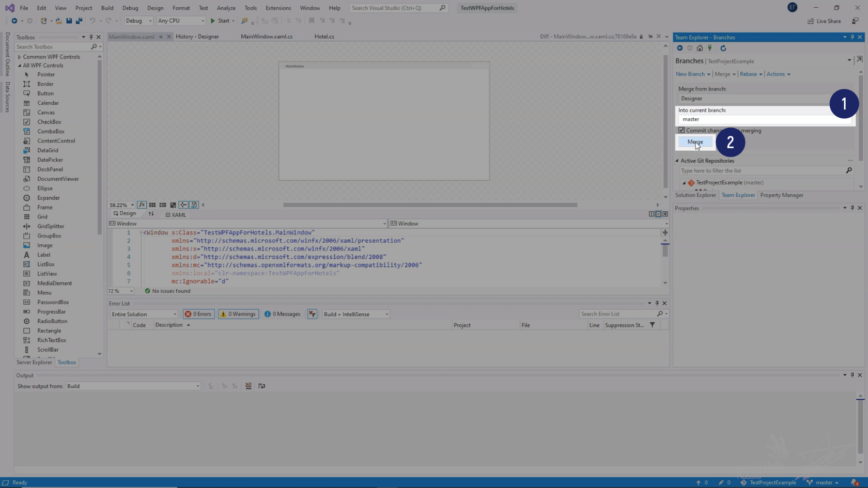Toggle the 0 Messages filter
868x488 pixels.
[282, 314]
